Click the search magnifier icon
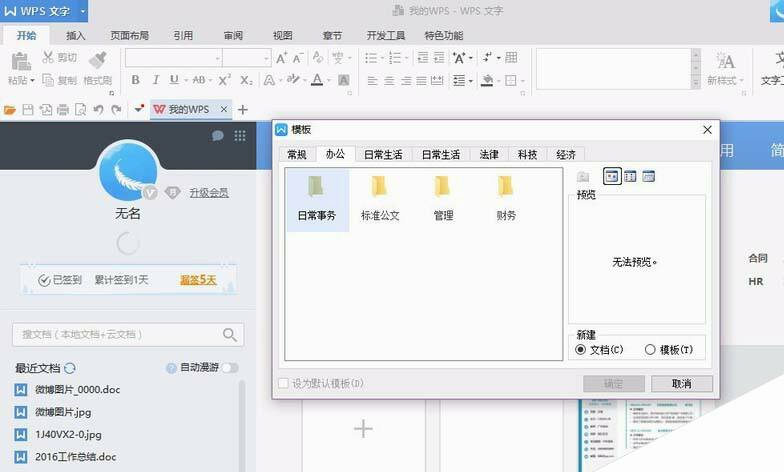Viewport: 784px width, 472px height. [x=230, y=334]
